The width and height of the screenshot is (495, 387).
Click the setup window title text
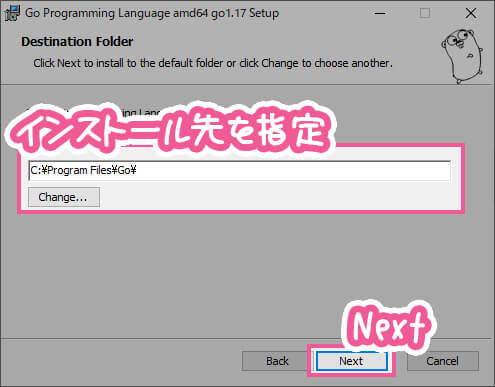[x=152, y=13]
